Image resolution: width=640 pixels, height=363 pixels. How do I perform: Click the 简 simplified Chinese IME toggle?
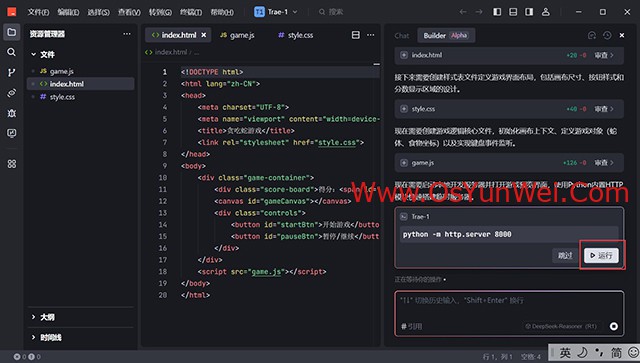pyautogui.click(x=616, y=352)
